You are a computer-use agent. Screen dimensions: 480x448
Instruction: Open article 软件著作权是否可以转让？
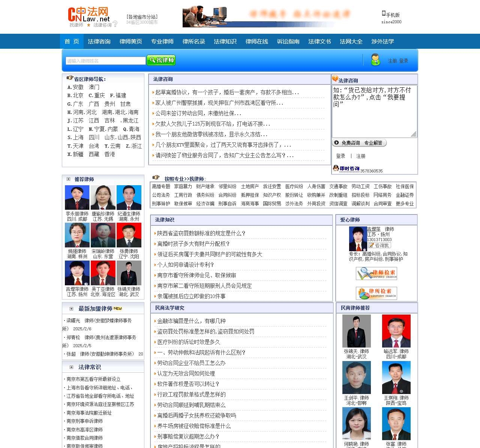(188, 384)
